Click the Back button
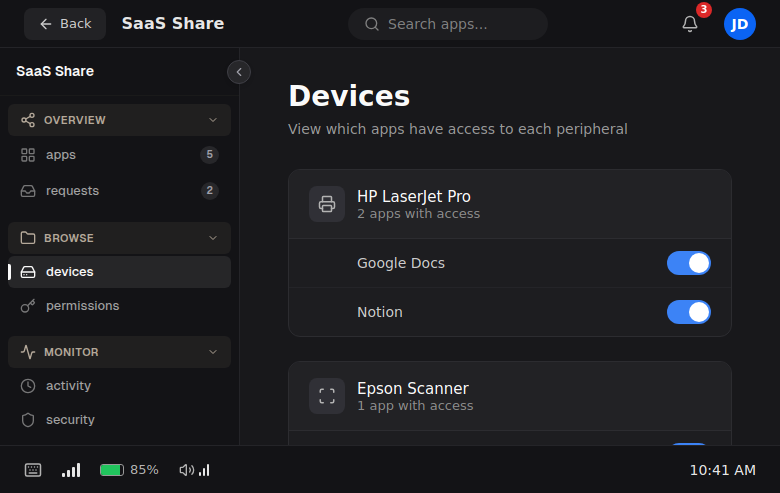Viewport: 780px width, 493px height. [x=65, y=24]
